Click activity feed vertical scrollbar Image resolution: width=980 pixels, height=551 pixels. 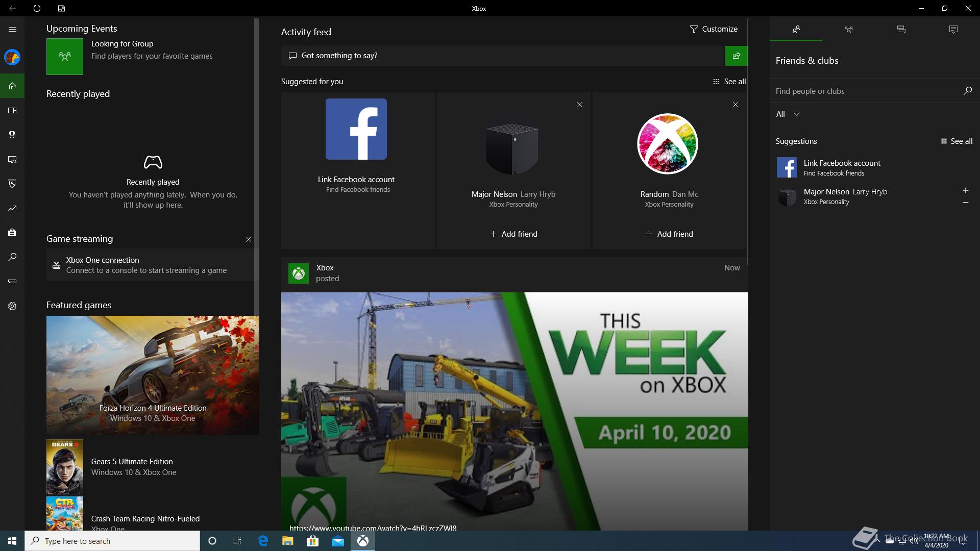click(x=747, y=142)
